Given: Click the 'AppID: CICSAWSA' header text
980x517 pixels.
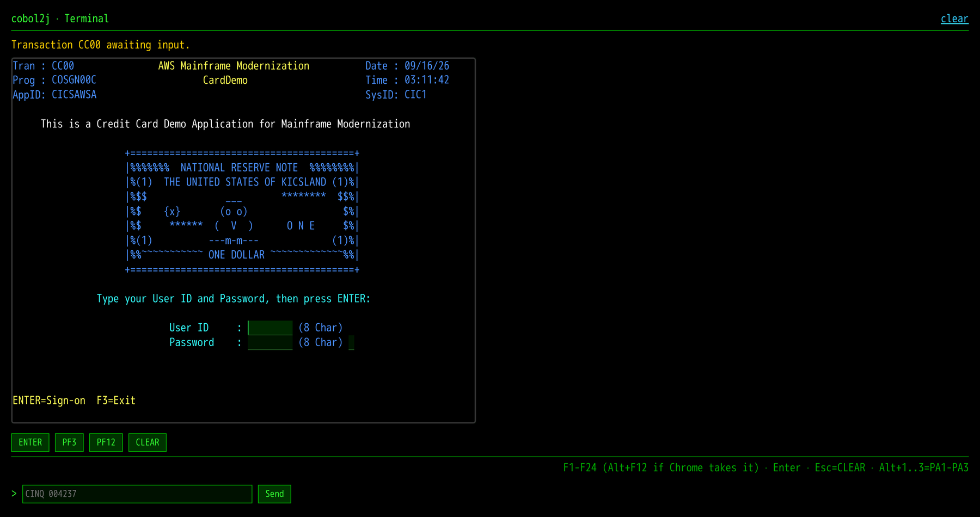Looking at the screenshot, I should coord(54,95).
